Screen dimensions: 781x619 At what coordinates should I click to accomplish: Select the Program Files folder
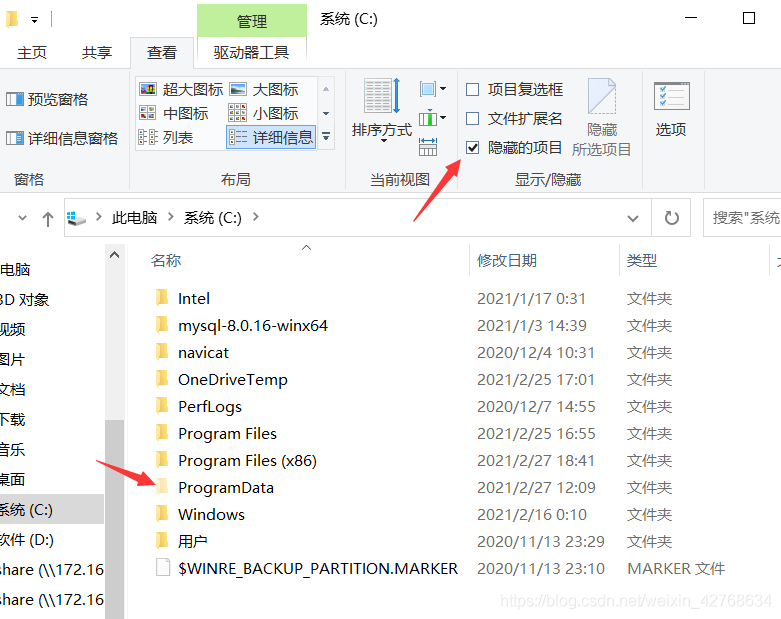click(227, 433)
